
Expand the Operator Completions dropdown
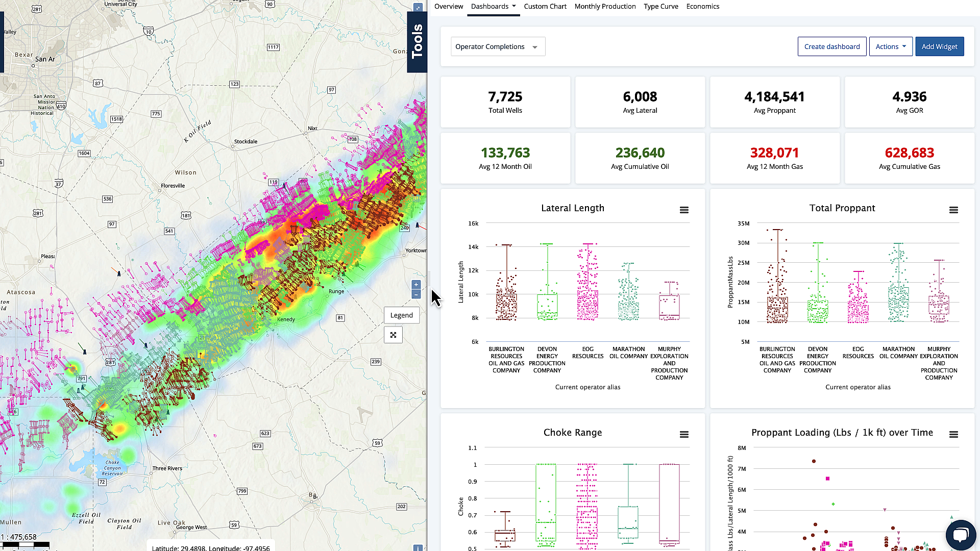coord(498,46)
